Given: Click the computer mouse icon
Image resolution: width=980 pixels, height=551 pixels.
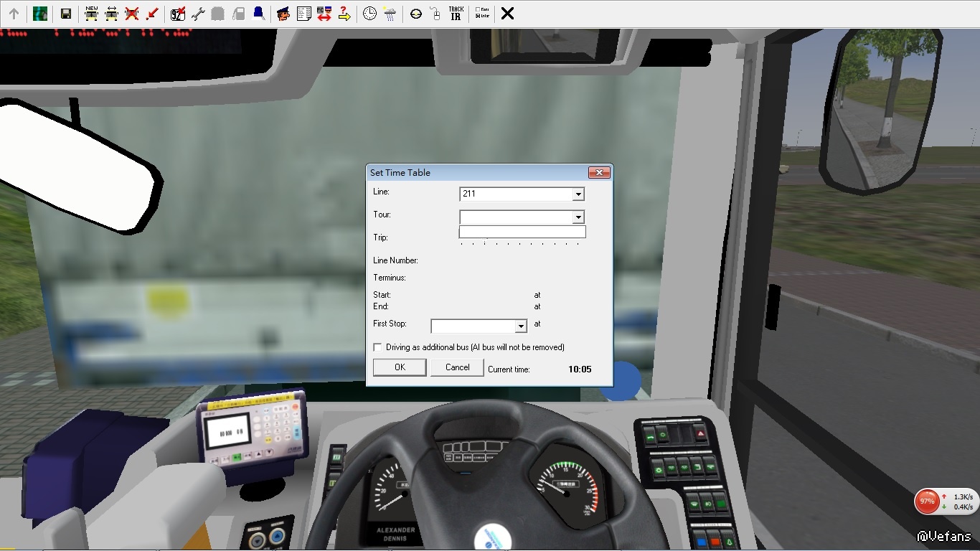Looking at the screenshot, I should pyautogui.click(x=435, y=14).
